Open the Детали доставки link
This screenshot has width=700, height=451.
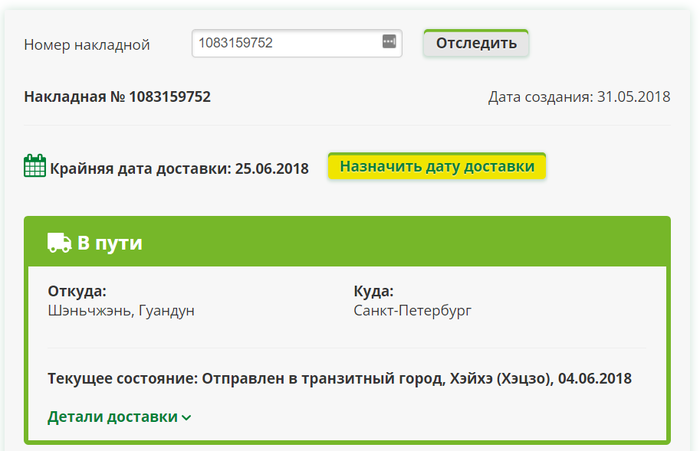tap(112, 416)
